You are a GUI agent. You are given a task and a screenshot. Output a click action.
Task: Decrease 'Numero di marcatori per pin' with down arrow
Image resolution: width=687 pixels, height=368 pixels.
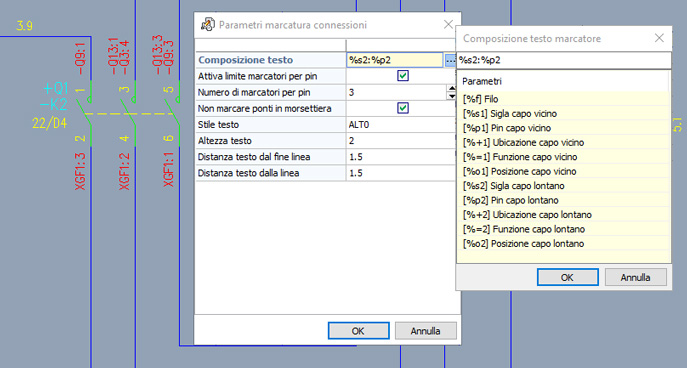tap(451, 96)
